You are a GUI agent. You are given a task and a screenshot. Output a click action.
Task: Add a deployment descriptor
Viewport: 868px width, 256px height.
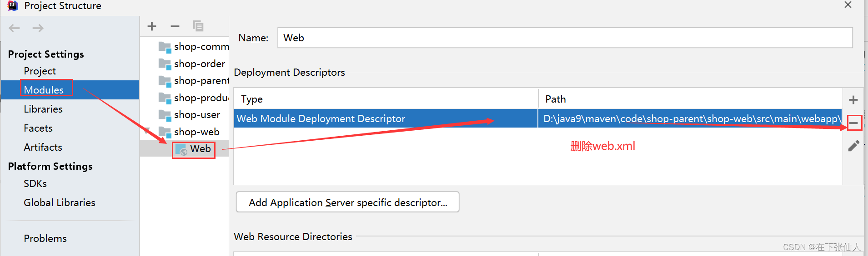pos(853,100)
